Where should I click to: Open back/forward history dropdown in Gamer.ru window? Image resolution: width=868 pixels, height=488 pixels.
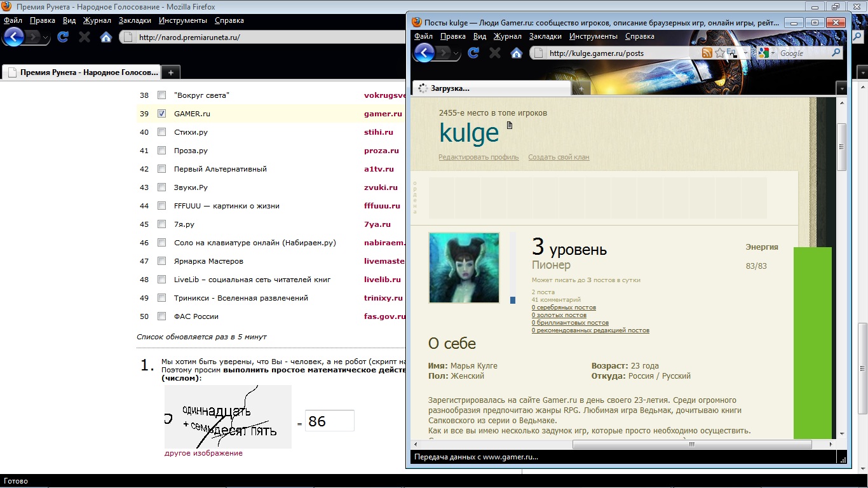tap(457, 53)
